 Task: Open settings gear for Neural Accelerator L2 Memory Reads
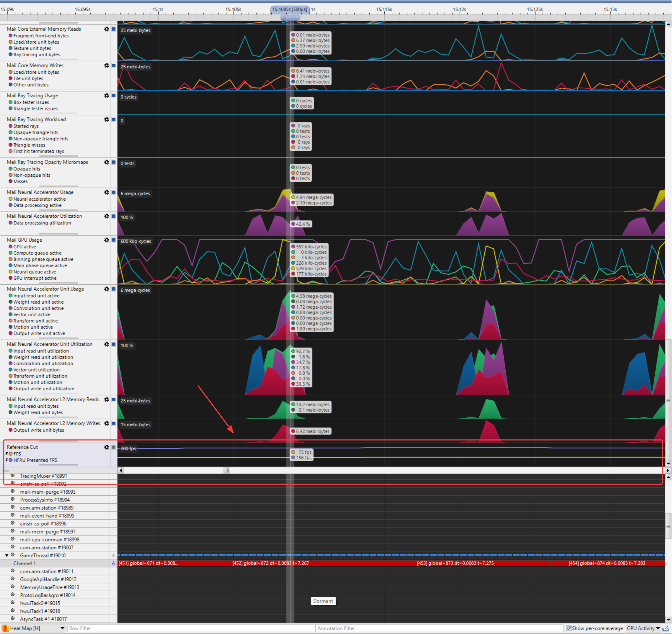coord(107,400)
